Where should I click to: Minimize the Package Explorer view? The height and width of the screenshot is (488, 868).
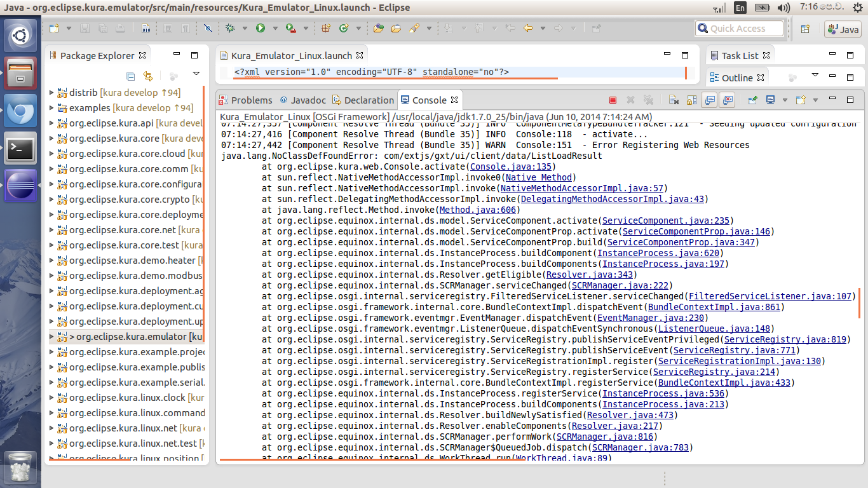177,55
